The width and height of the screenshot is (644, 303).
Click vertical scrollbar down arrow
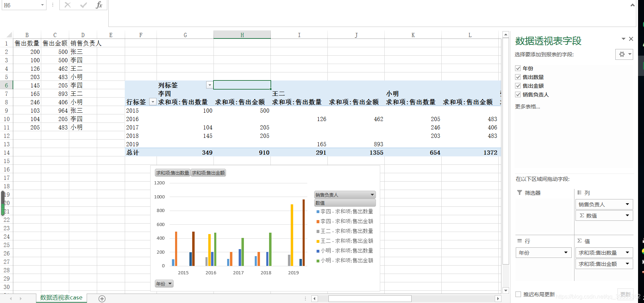(x=506, y=290)
